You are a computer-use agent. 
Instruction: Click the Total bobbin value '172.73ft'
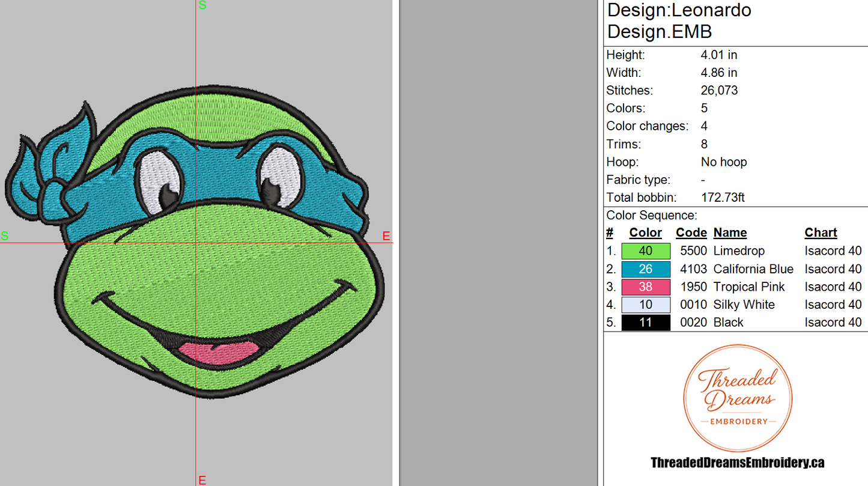pyautogui.click(x=723, y=198)
